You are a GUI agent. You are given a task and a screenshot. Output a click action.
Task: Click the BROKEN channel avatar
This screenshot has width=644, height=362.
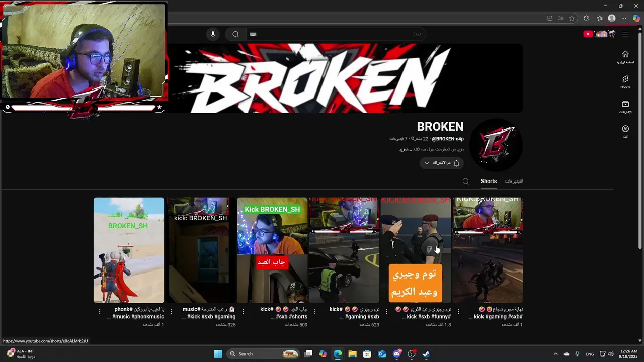point(496,145)
